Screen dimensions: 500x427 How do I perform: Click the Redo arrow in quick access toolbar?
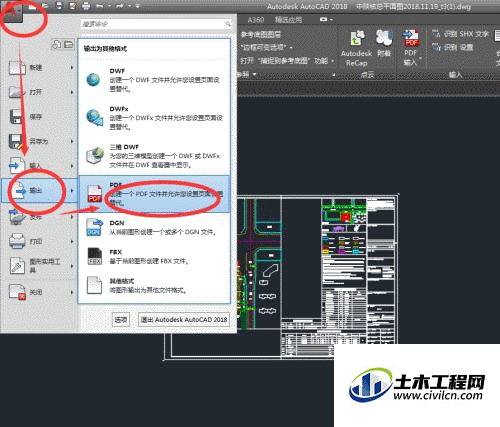(121, 6)
